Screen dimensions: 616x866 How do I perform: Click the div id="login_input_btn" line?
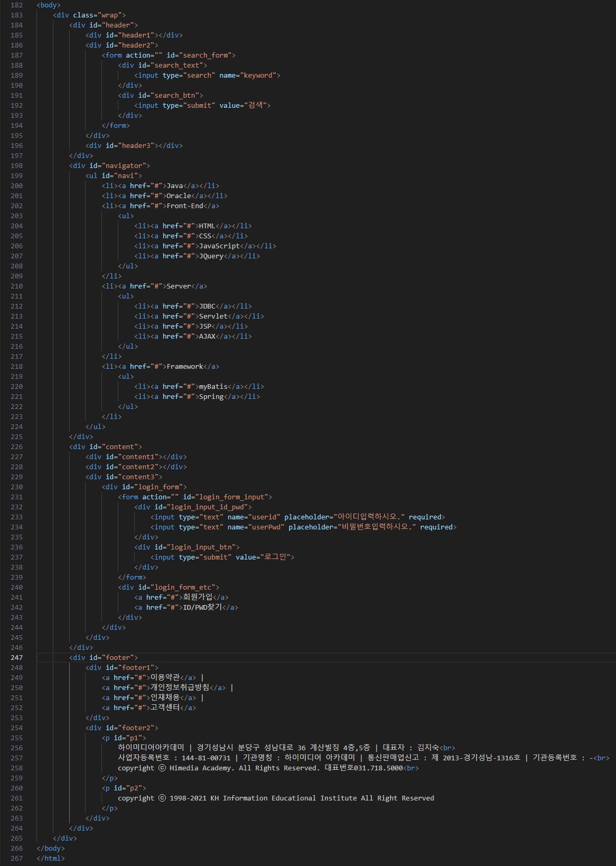pos(187,547)
